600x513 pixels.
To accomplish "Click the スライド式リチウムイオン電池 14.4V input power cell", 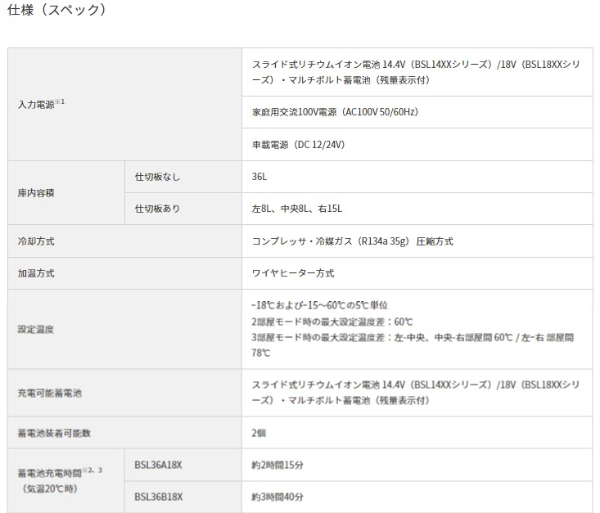I will click(x=417, y=72).
